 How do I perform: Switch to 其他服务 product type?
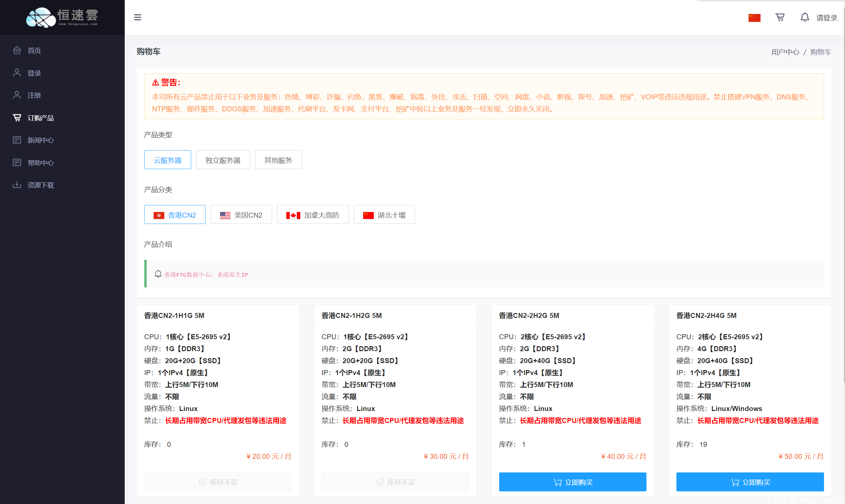pyautogui.click(x=278, y=160)
